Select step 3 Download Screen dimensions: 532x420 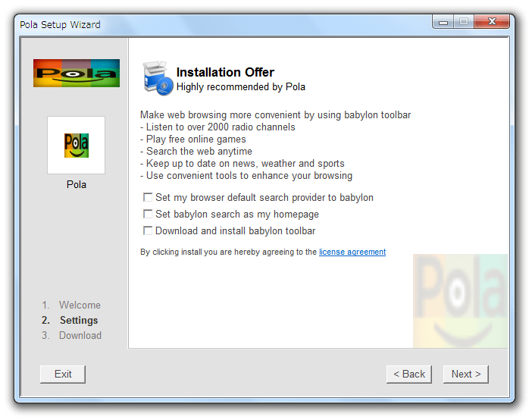tap(71, 335)
